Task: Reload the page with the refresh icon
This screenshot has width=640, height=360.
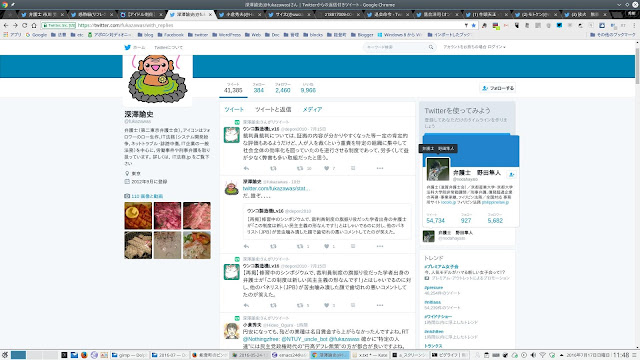Action: (24, 25)
